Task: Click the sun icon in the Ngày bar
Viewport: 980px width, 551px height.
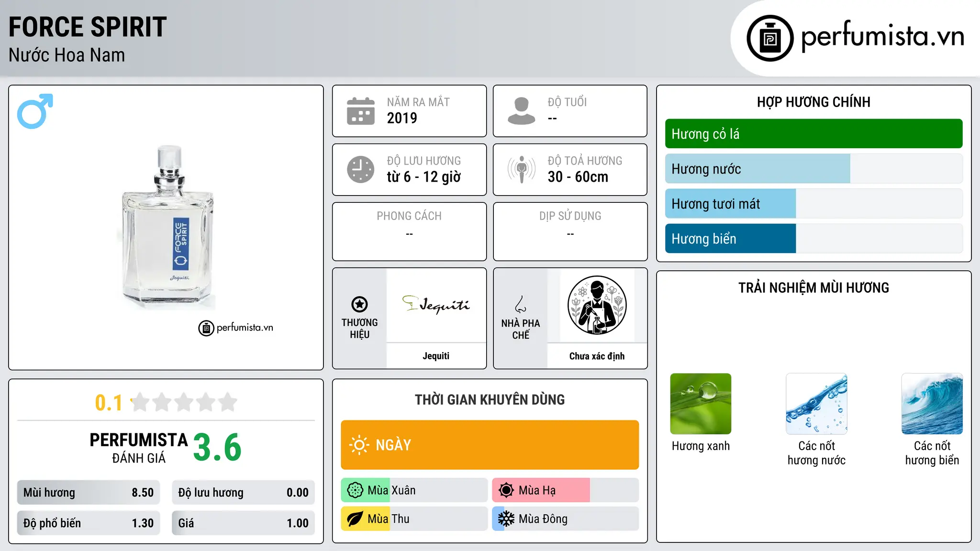Action: [x=359, y=445]
